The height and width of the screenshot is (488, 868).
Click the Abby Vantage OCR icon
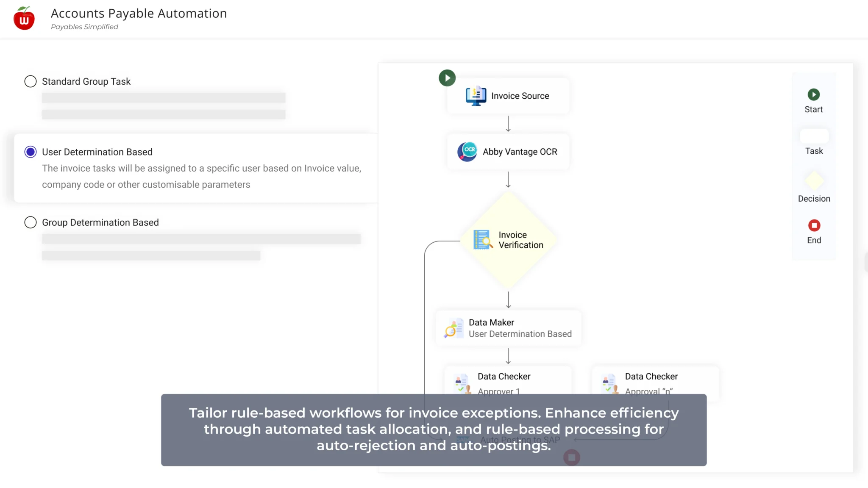[x=467, y=152]
